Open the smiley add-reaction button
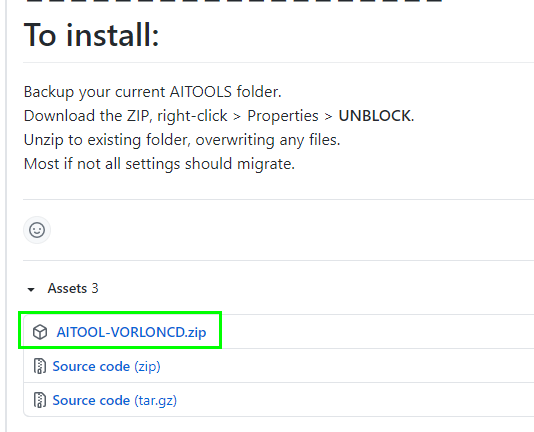The height and width of the screenshot is (432, 534). pyautogui.click(x=37, y=230)
